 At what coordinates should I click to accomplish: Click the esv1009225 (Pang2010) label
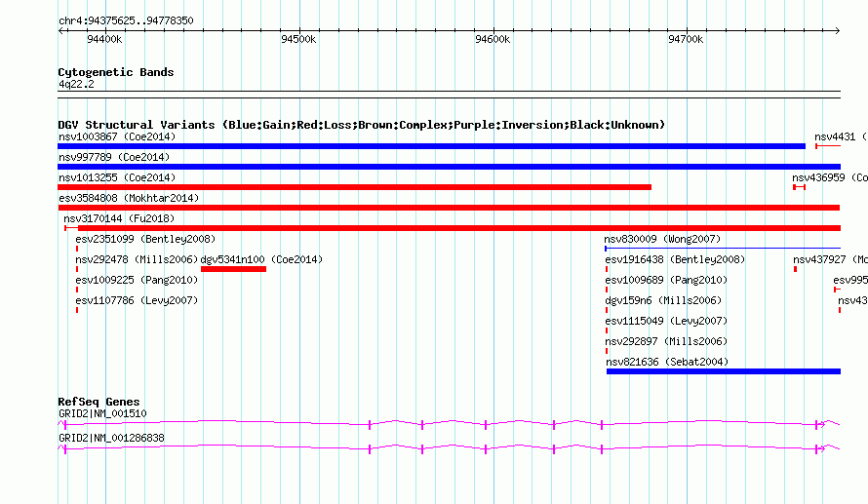137,280
